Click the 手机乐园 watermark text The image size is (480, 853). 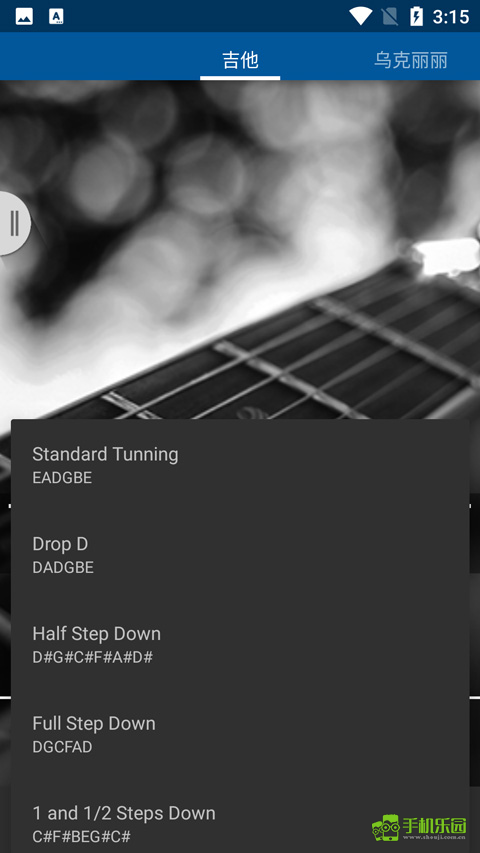tap(434, 826)
